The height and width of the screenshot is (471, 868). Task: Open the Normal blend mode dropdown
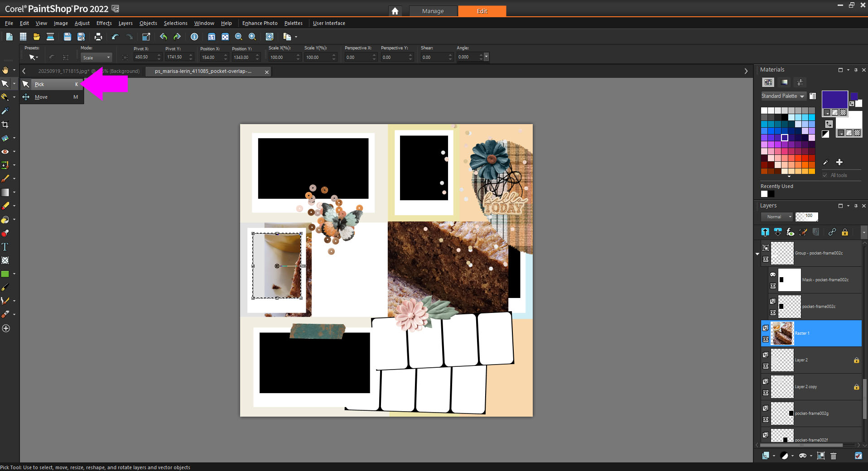[777, 217]
